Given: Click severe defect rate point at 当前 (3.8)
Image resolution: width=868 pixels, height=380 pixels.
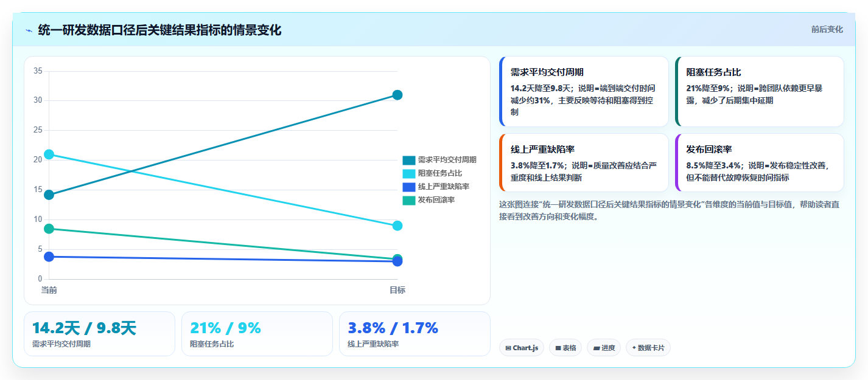Looking at the screenshot, I should (49, 257).
